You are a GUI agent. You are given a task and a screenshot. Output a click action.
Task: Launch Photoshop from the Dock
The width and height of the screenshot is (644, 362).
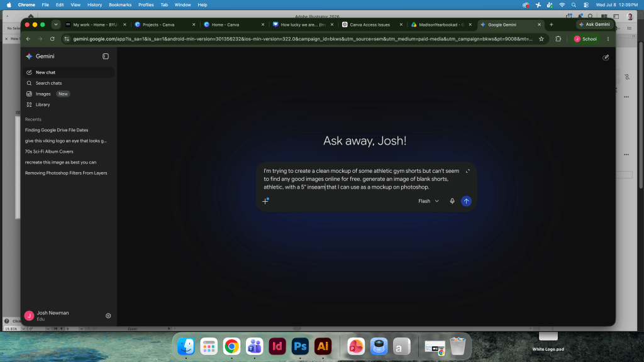[x=300, y=346]
